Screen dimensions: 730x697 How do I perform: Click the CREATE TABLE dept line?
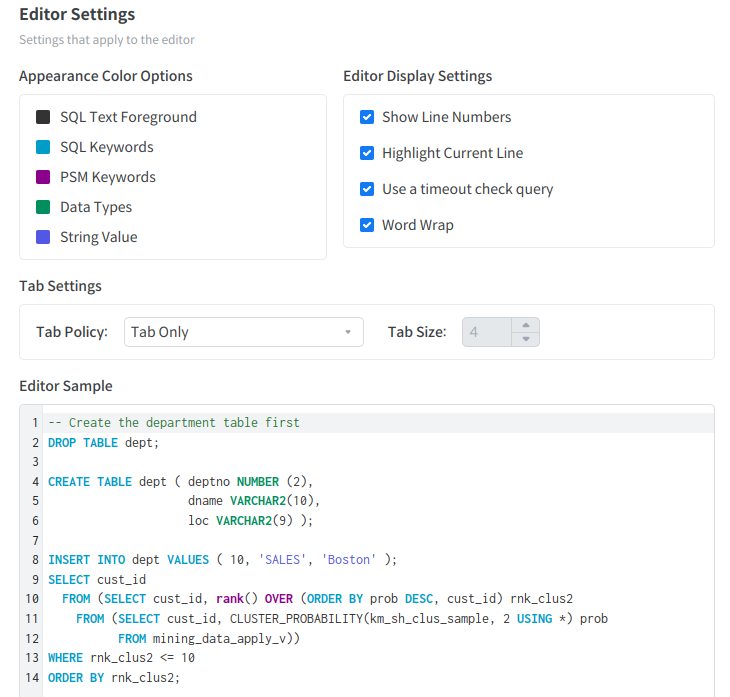click(180, 482)
